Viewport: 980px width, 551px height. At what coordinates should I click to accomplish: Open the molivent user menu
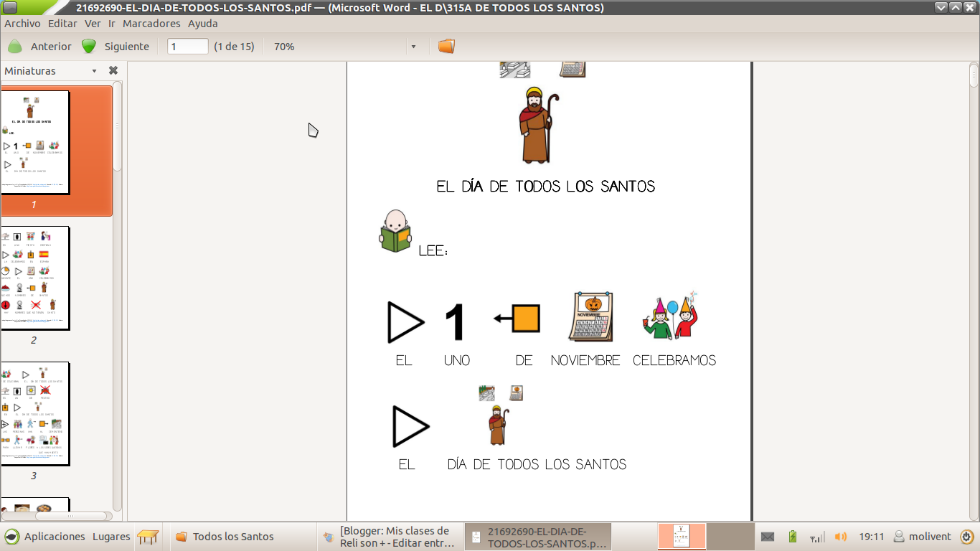923,537
